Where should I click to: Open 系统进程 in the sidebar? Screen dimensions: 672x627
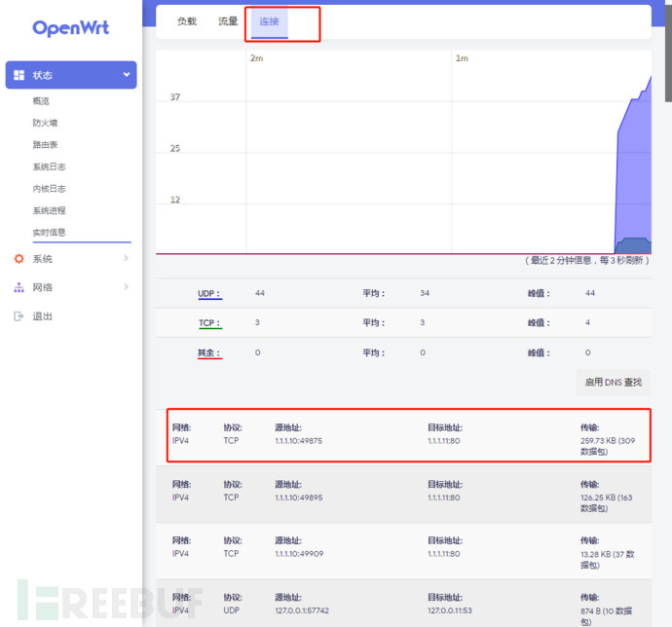click(x=49, y=210)
